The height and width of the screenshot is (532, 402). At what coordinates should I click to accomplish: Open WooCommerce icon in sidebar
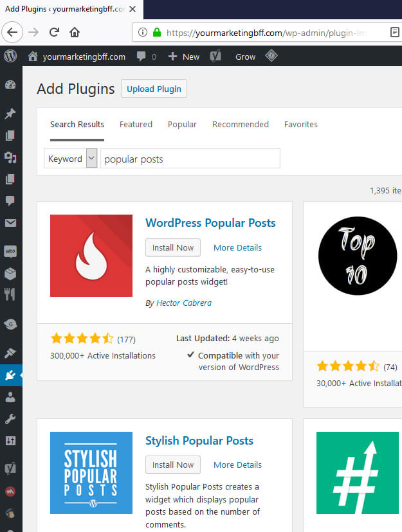10,251
